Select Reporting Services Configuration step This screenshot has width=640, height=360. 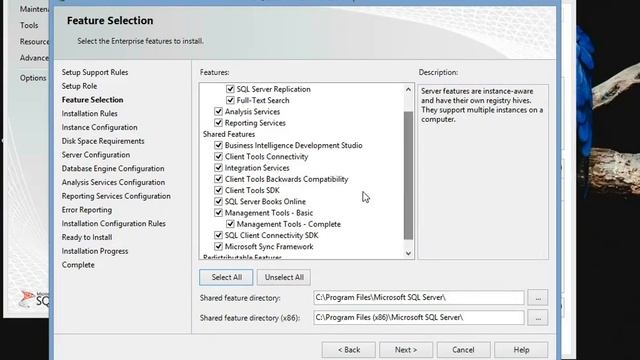(x=116, y=196)
